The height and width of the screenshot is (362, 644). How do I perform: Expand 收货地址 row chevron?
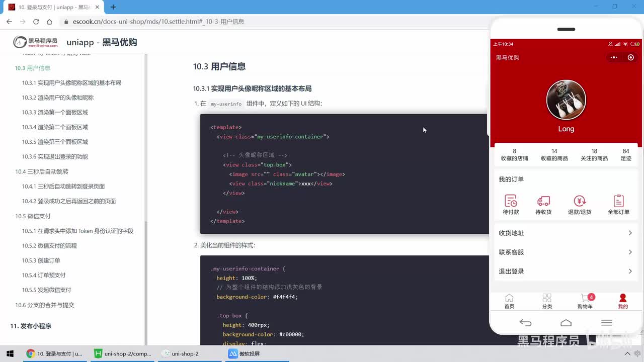pyautogui.click(x=630, y=233)
